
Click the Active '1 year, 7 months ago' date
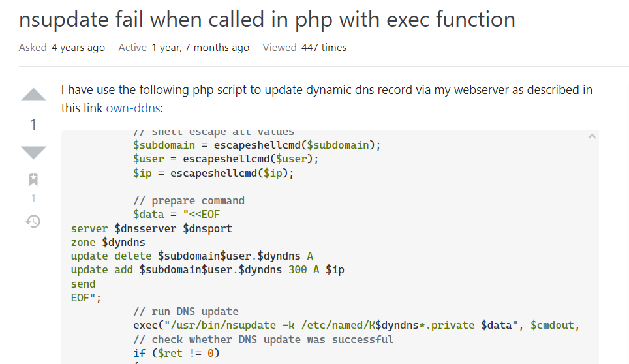tap(200, 48)
